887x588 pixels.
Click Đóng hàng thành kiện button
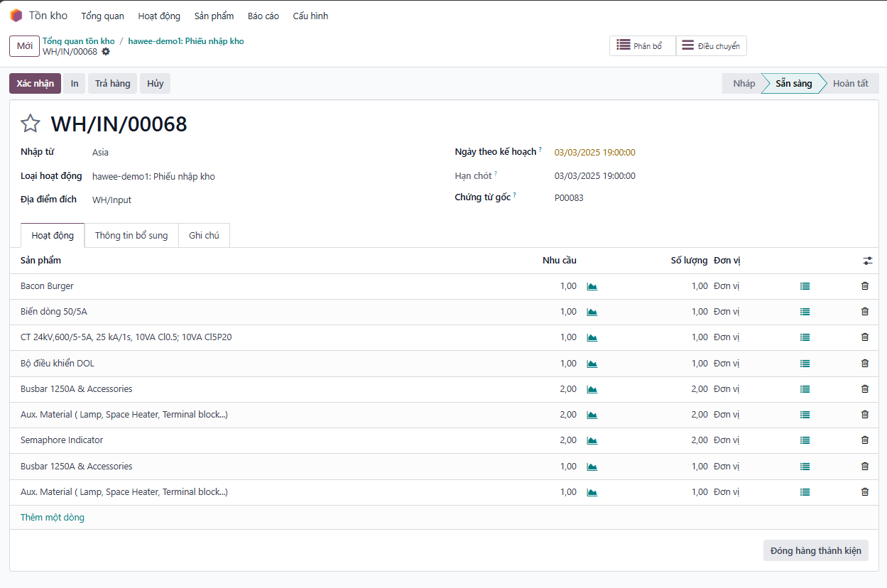coord(815,551)
